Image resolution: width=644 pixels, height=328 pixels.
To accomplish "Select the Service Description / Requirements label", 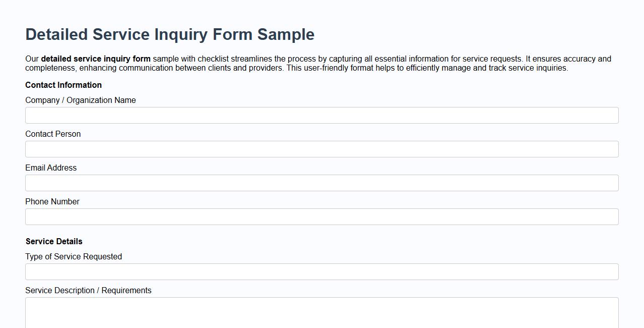I will [88, 290].
